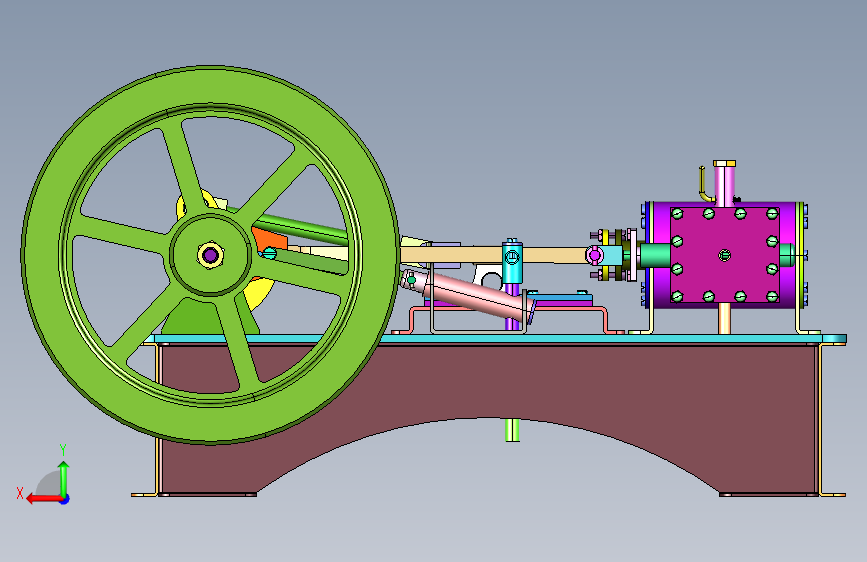Click the blue Z axis dot of the triad

(x=65, y=499)
